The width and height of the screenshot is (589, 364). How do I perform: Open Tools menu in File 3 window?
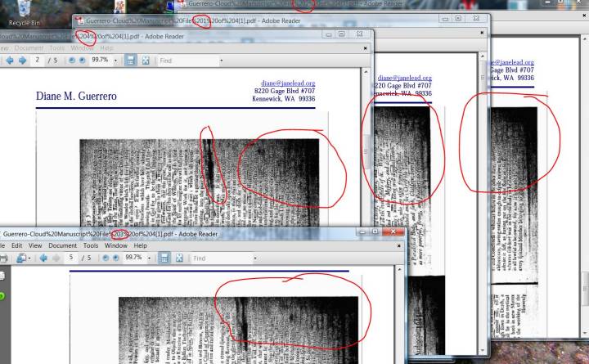[x=91, y=245]
